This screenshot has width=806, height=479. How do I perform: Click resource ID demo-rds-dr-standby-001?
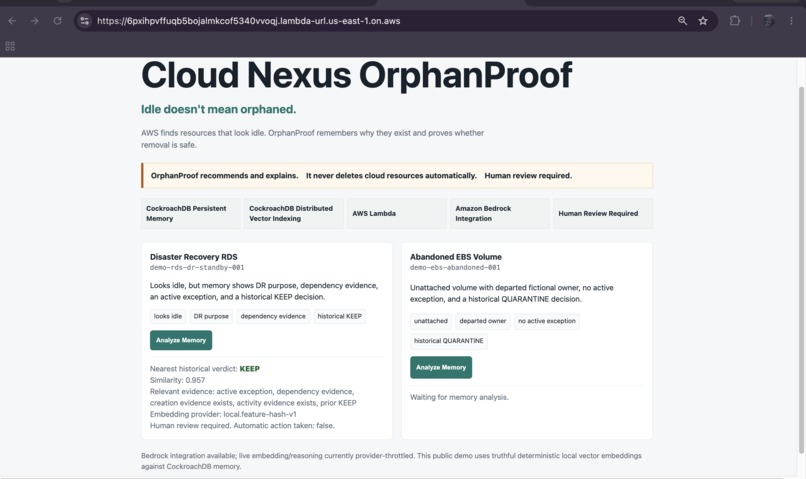pyautogui.click(x=197, y=267)
